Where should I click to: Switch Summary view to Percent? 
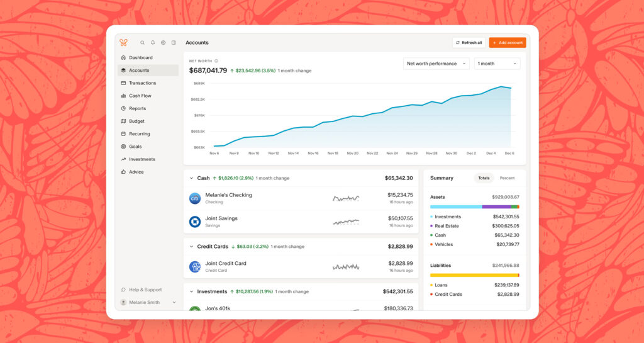(507, 178)
